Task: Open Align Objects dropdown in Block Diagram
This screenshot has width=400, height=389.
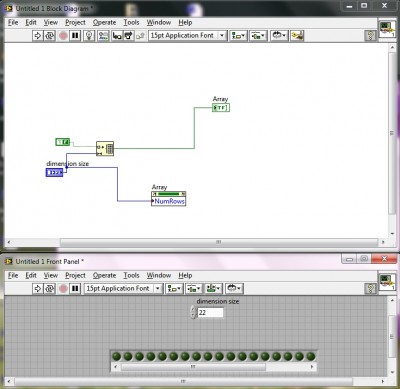Action: click(238, 36)
